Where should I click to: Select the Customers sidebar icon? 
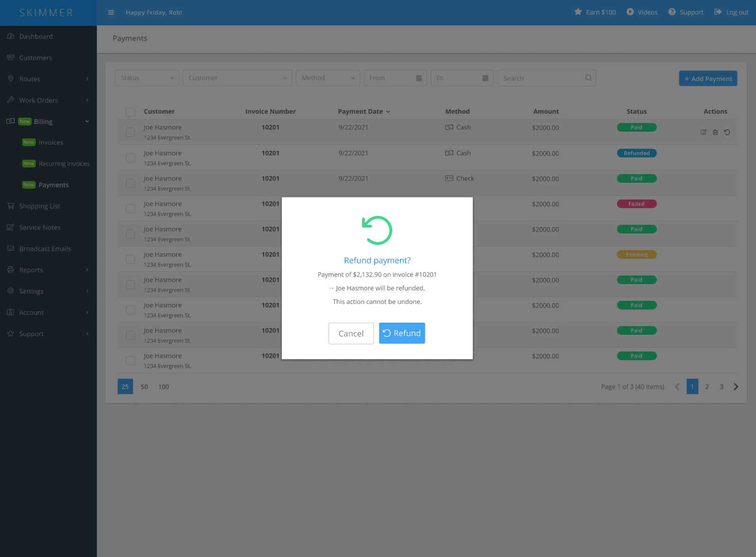(10, 57)
